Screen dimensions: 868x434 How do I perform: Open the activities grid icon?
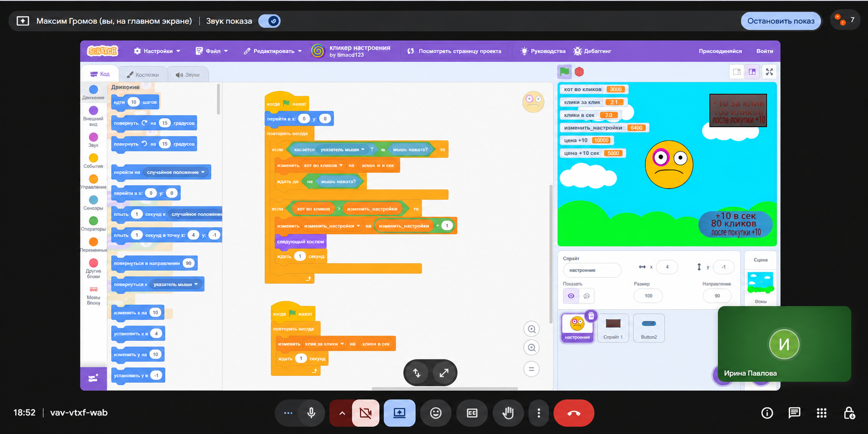click(822, 413)
